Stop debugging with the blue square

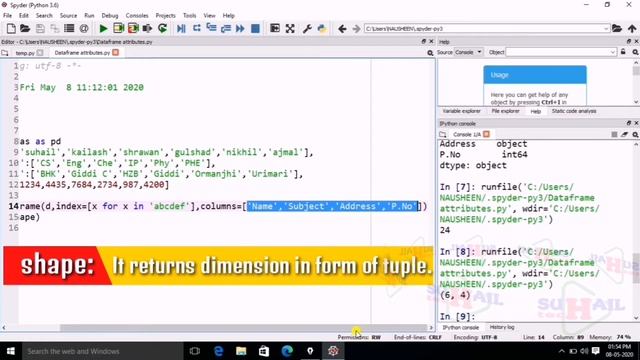click(x=255, y=29)
